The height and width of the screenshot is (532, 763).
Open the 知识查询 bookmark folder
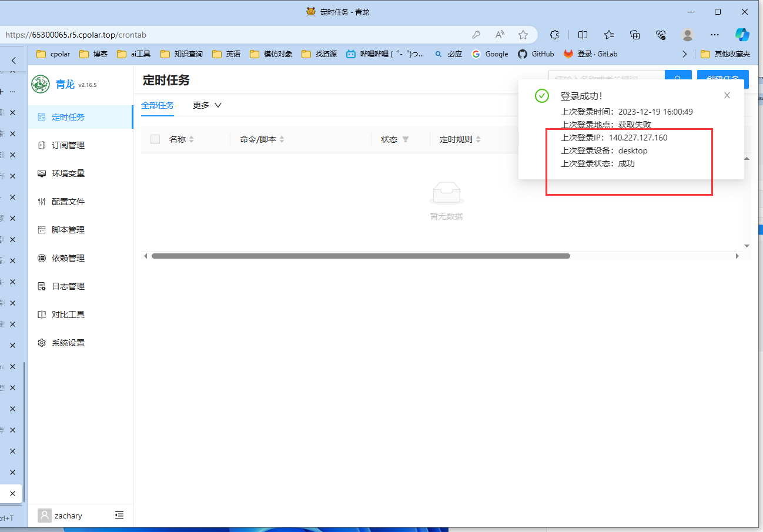click(182, 54)
